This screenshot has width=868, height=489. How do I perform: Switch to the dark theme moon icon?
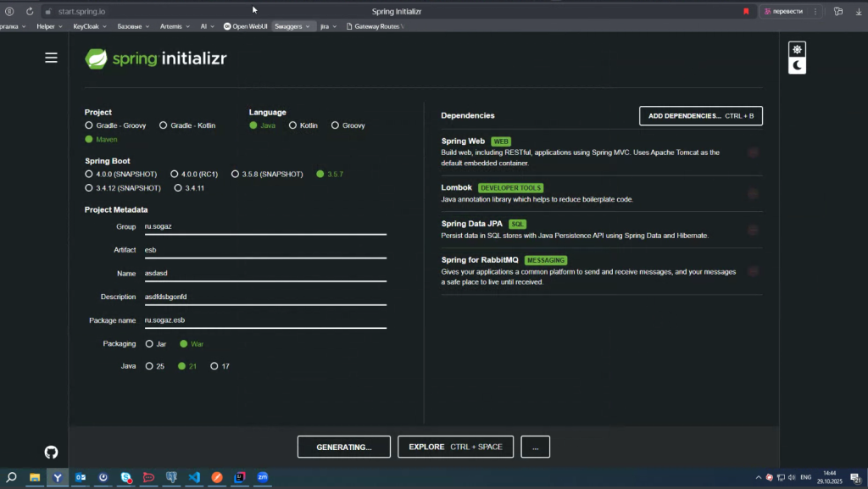point(797,65)
